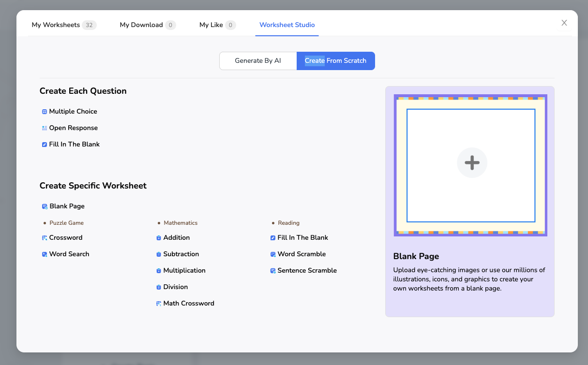Click the Division worksheet icon
588x365 pixels.
158,287
